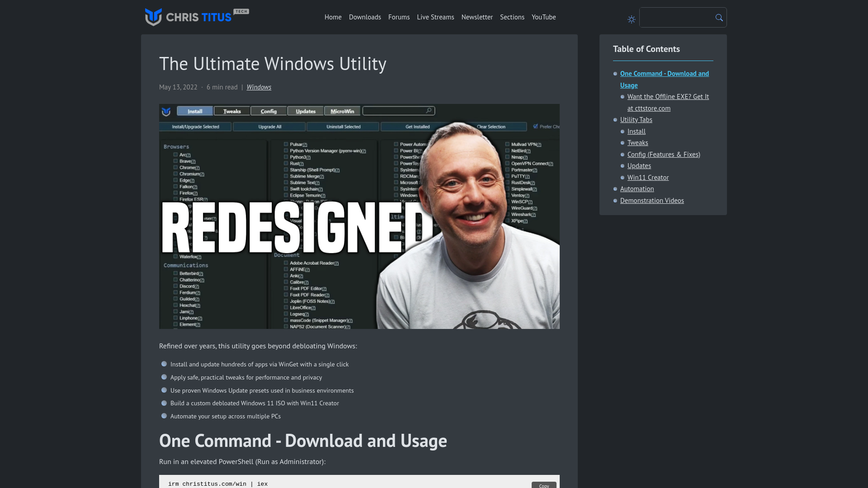
Task: Open the Home menu item
Action: (333, 17)
